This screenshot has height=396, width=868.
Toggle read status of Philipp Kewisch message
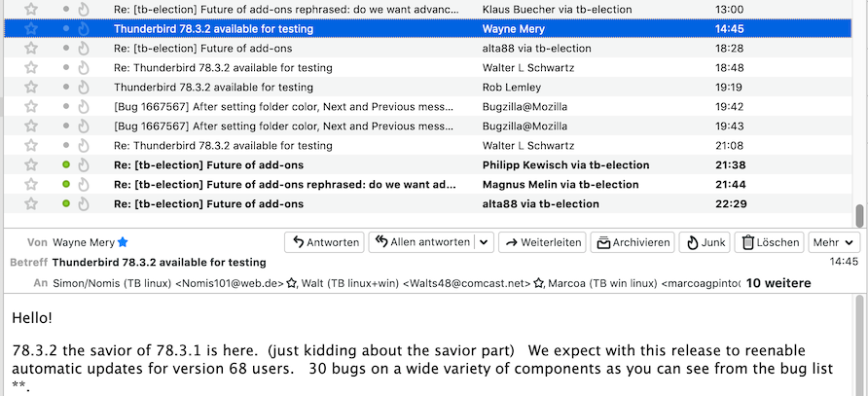pos(66,165)
